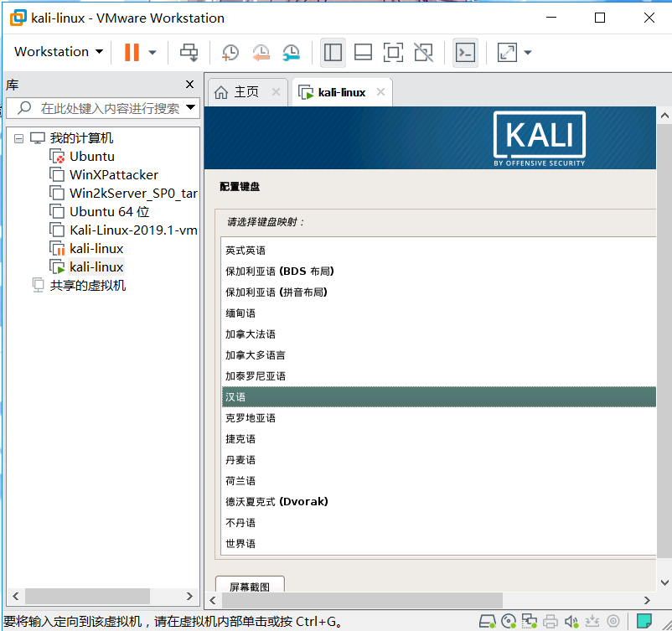The height and width of the screenshot is (631, 672).
Task: Expand the stretch display dropdown arrow
Action: [528, 53]
